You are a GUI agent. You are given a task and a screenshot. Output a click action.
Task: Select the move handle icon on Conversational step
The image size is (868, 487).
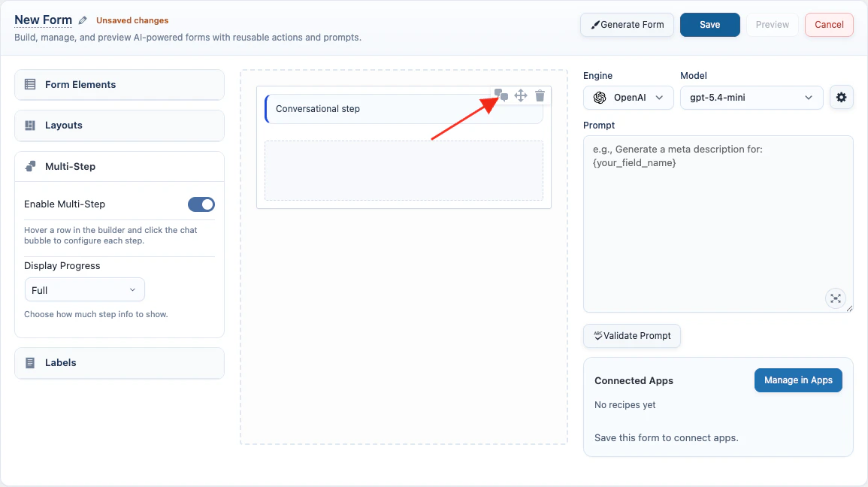tap(520, 95)
